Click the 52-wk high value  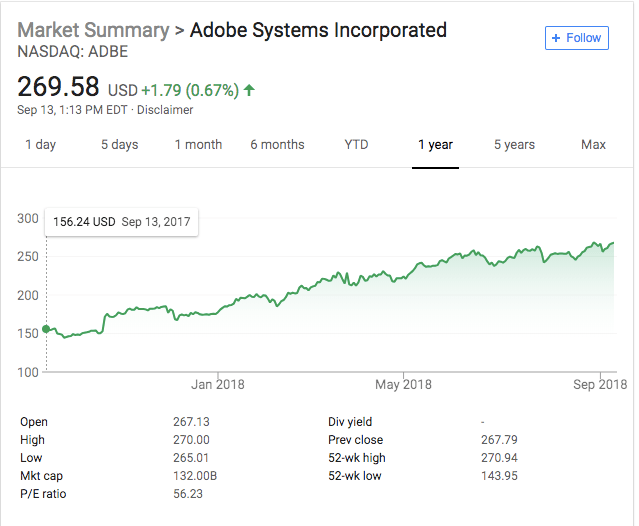click(500, 458)
